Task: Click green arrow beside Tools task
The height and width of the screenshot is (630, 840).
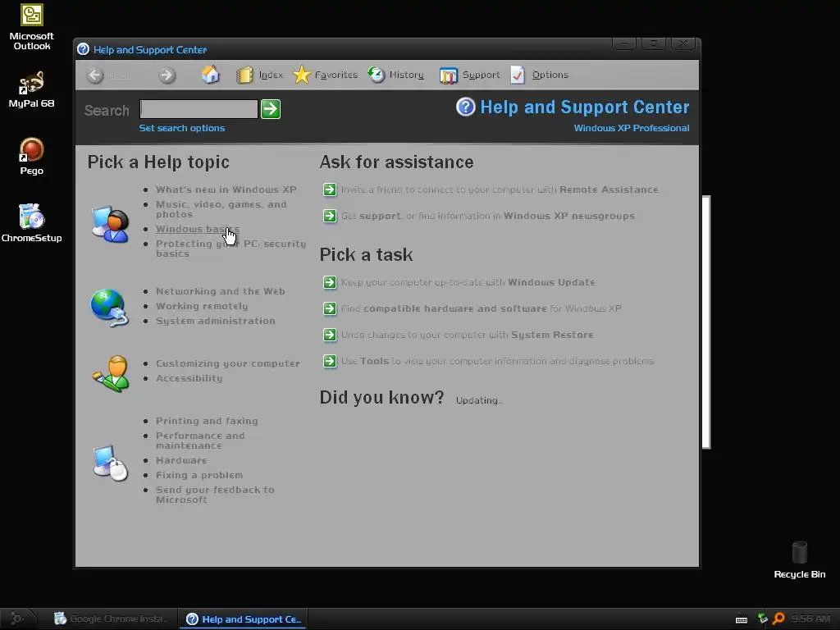Action: click(x=330, y=361)
